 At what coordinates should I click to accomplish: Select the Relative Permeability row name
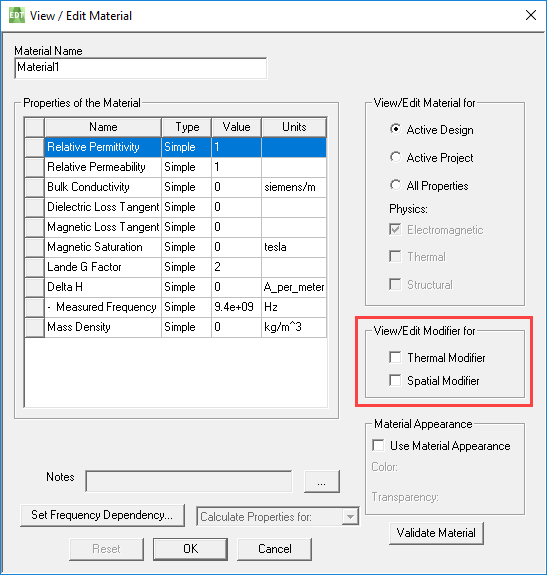(103, 167)
